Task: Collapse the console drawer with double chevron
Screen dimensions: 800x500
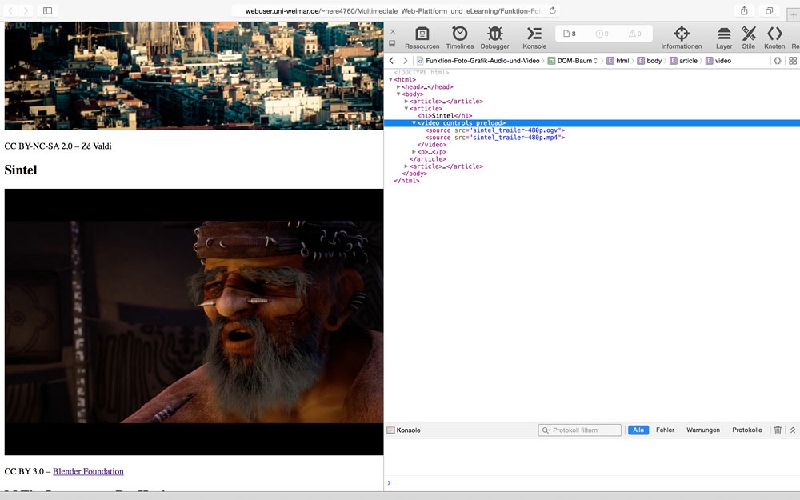Action: click(792, 430)
